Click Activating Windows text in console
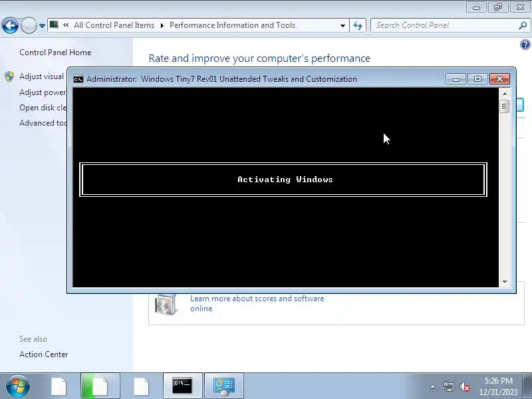532x399 pixels. pos(285,180)
